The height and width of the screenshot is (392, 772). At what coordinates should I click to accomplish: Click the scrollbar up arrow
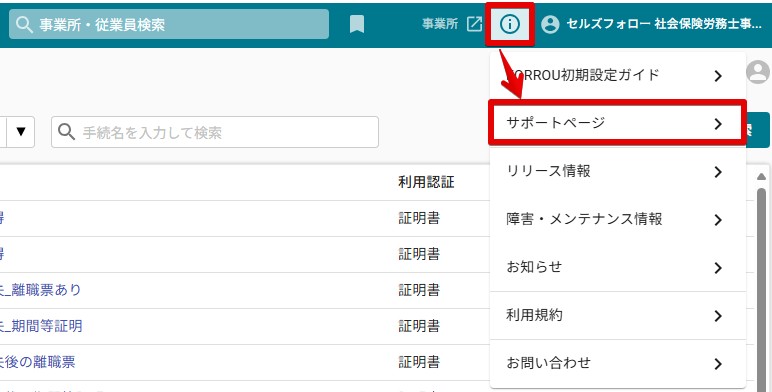pyautogui.click(x=761, y=176)
